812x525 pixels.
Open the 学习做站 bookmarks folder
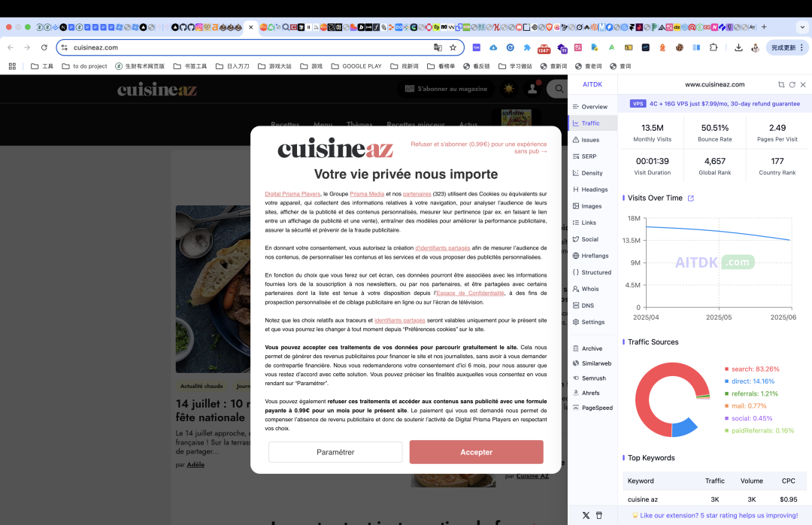click(x=515, y=66)
